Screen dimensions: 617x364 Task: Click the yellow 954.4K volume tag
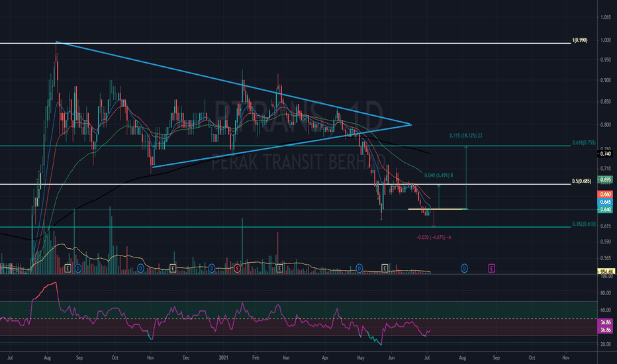606,271
